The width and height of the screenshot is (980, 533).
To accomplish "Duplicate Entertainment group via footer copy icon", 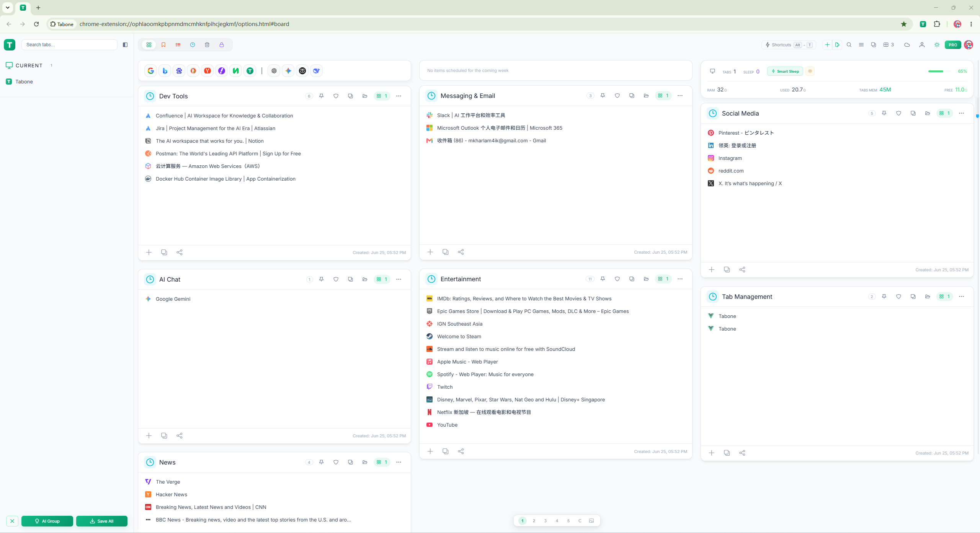I will click(x=446, y=452).
